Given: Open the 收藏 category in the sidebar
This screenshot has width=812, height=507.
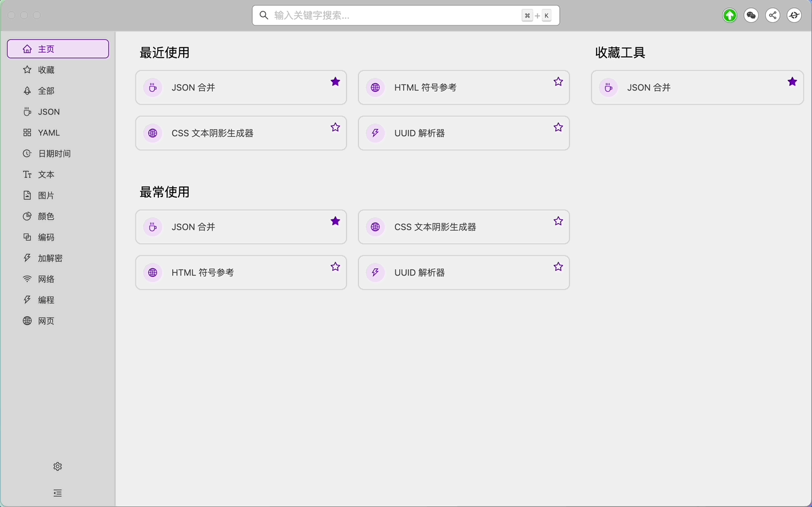Looking at the screenshot, I should point(58,70).
